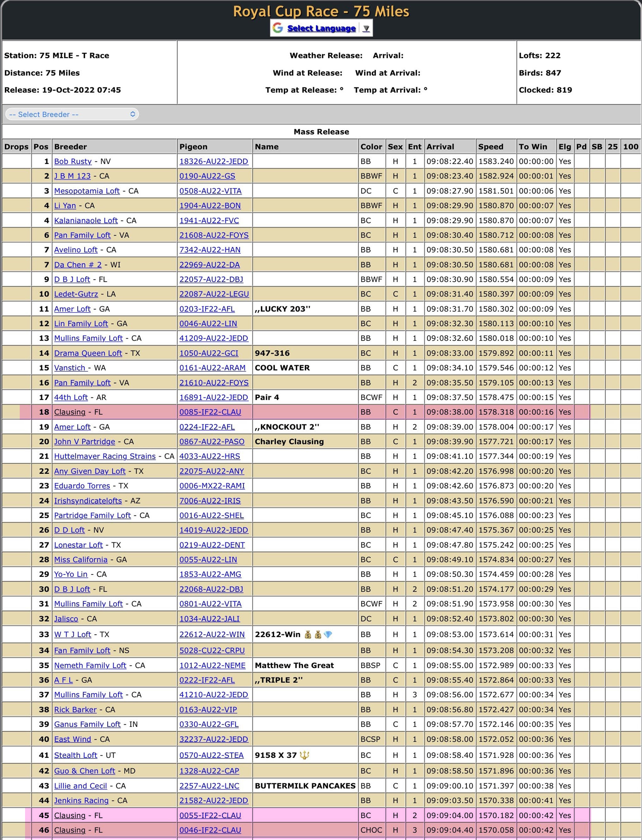The width and height of the screenshot is (642, 840).
Task: Open breeder link Da Chen # 2
Action: pyautogui.click(x=78, y=265)
